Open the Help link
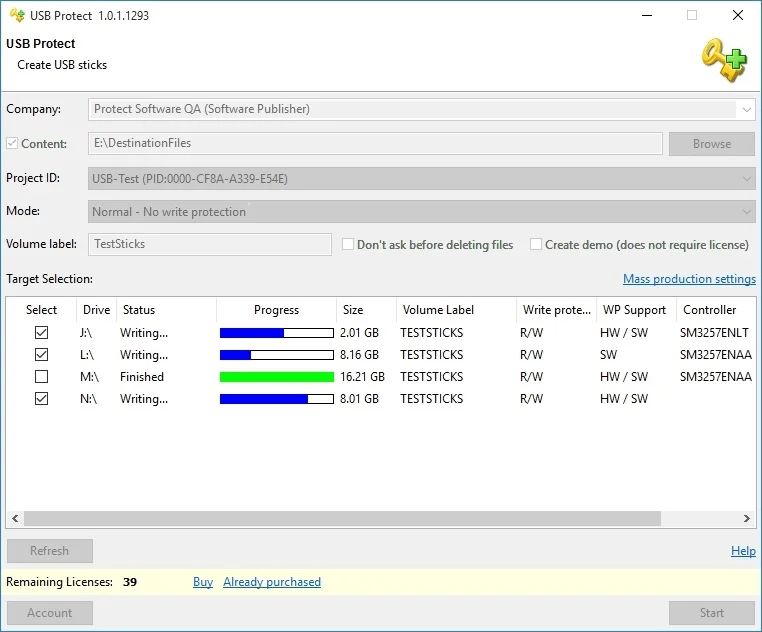 (743, 551)
